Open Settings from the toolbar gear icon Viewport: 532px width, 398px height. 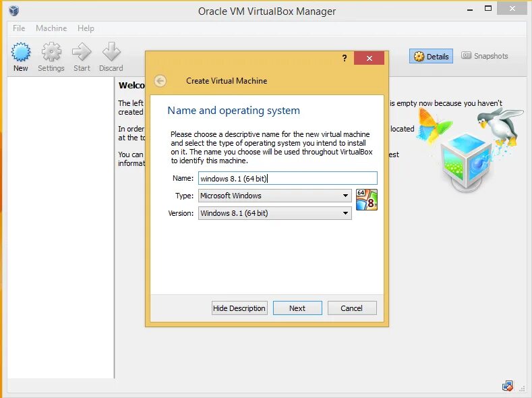(x=51, y=57)
